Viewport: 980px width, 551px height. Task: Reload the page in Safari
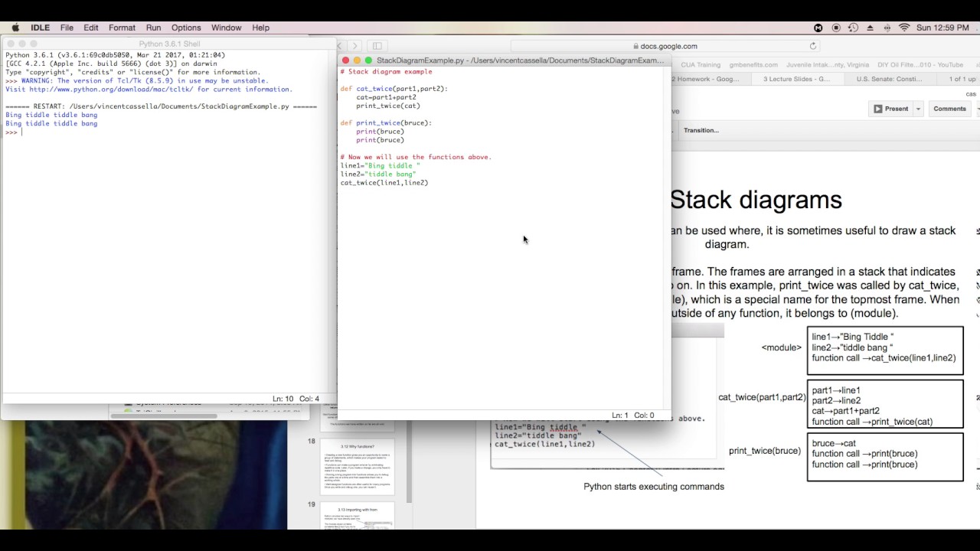tap(813, 46)
